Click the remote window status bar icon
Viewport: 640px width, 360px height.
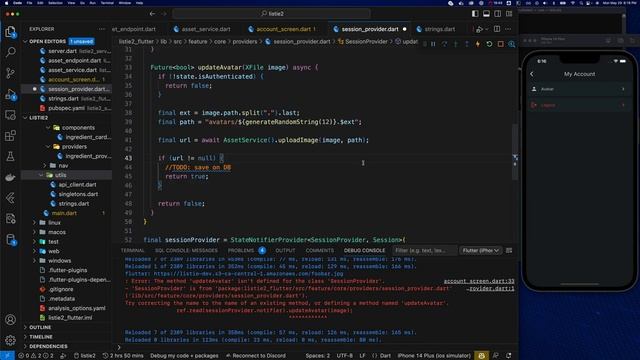7,356
